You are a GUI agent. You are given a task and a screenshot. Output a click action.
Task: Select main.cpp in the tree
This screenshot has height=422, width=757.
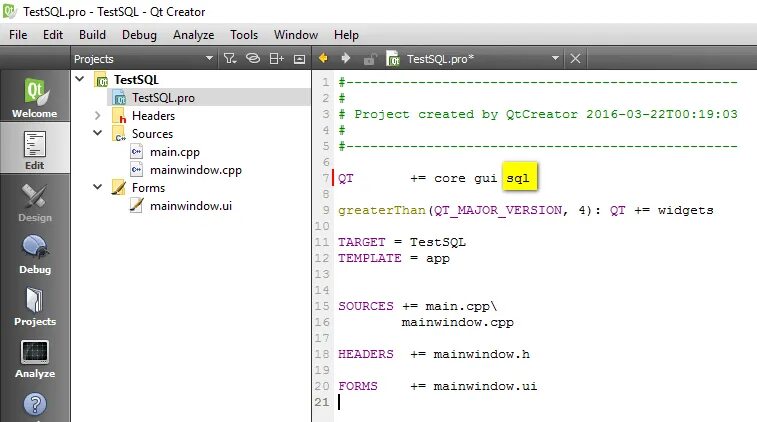click(x=175, y=152)
